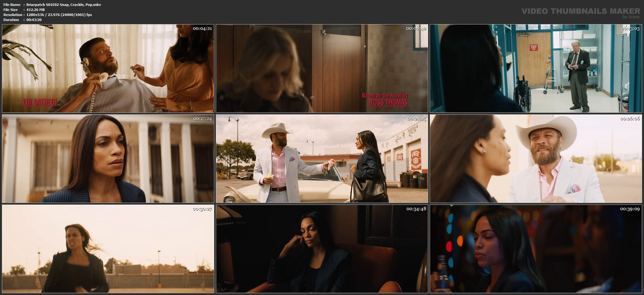This screenshot has width=644, height=295.
Task: Click the File Name label
Action: pyautogui.click(x=12, y=5)
